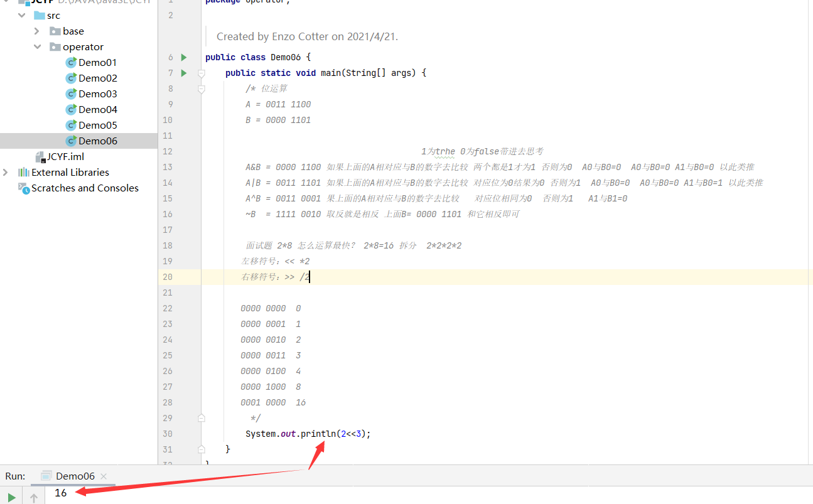Close the Demo06 run tab

[104, 476]
